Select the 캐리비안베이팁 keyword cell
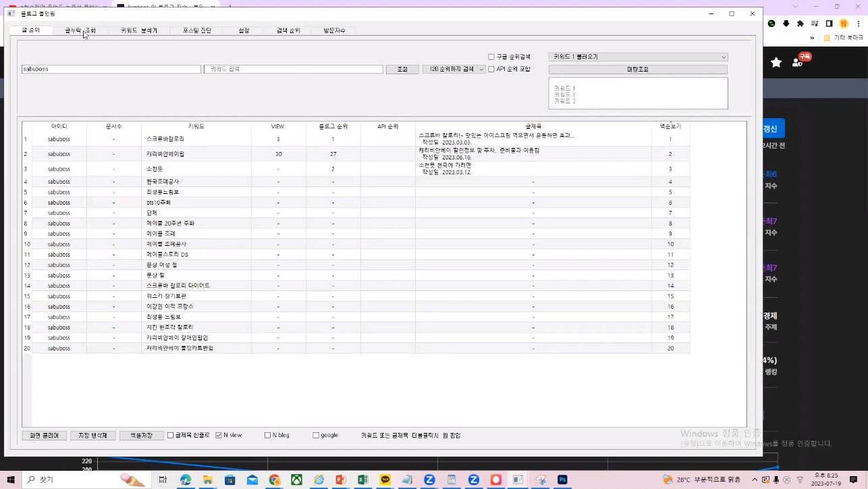This screenshot has height=489, width=868. (x=196, y=154)
